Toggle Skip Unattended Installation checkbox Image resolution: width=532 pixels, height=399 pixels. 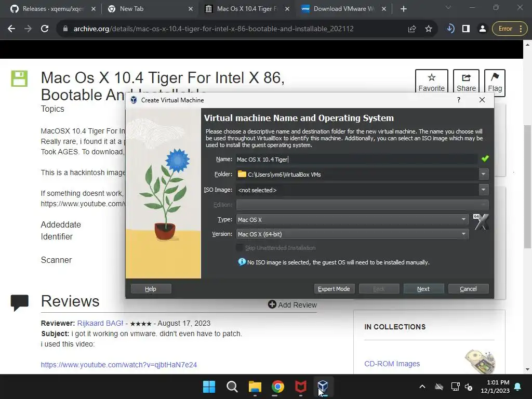point(240,248)
